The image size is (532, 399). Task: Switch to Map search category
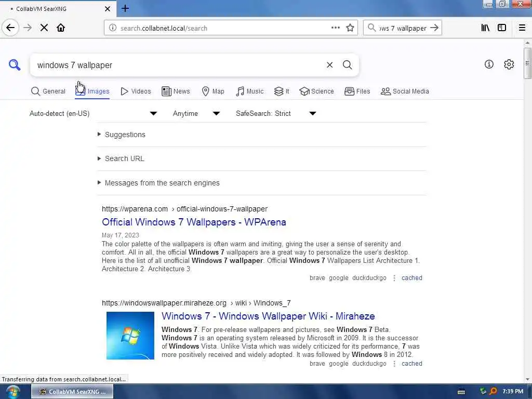[x=212, y=91]
